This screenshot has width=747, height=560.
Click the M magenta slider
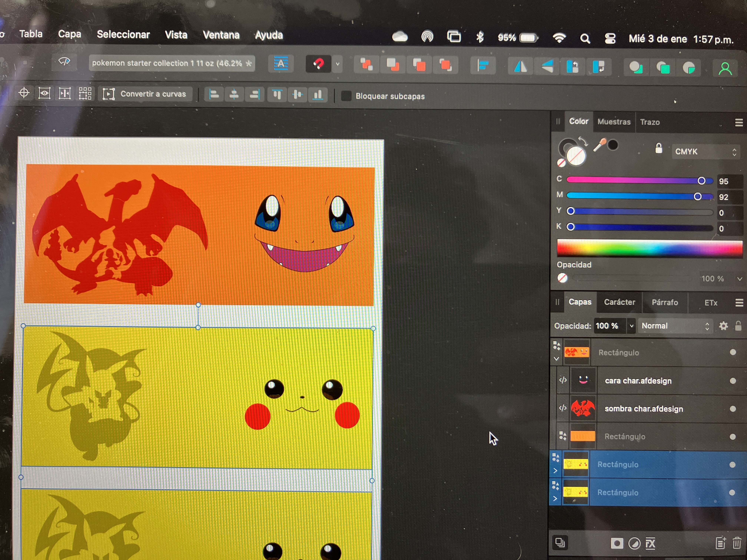coord(640,196)
